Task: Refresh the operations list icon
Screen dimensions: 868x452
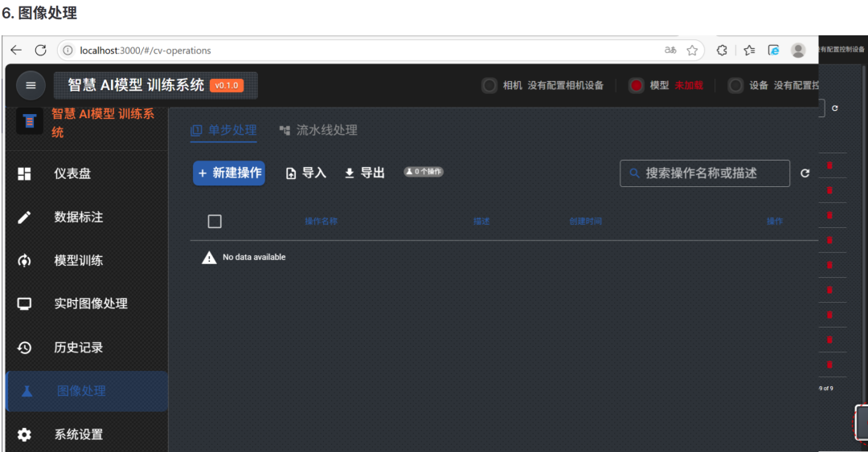Action: [x=805, y=173]
